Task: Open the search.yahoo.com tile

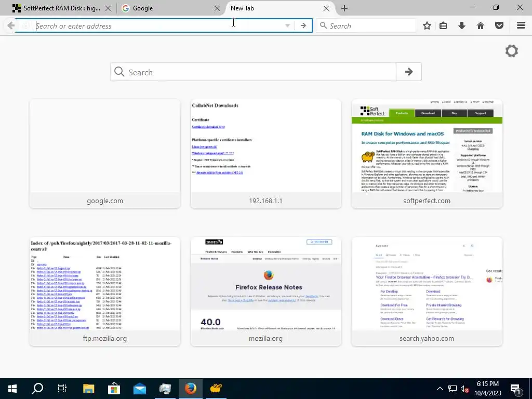Action: pos(427,291)
